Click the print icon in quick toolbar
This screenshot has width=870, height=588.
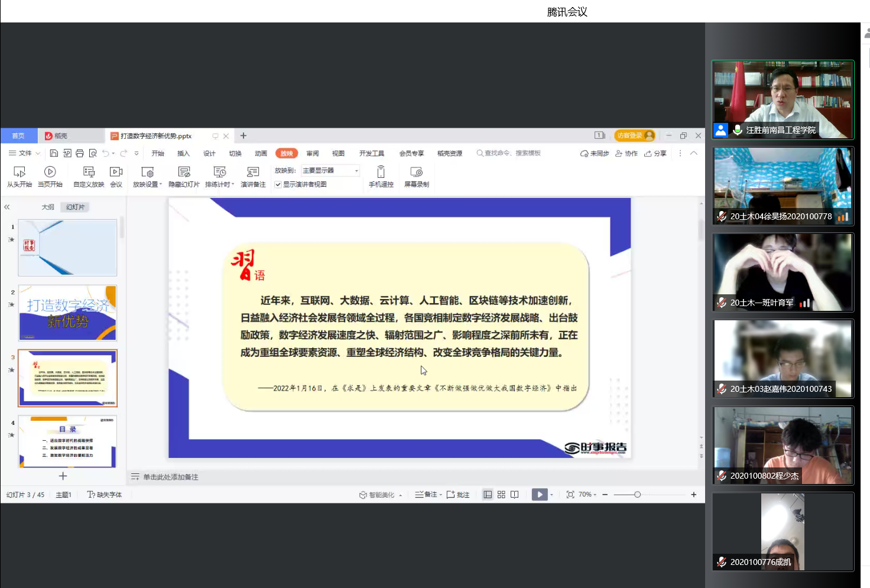click(80, 153)
